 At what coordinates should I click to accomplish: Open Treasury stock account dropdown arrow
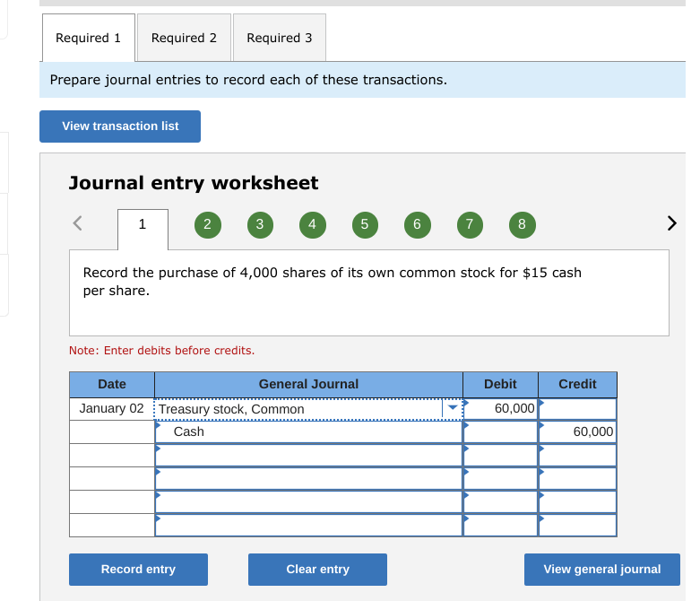click(x=453, y=408)
